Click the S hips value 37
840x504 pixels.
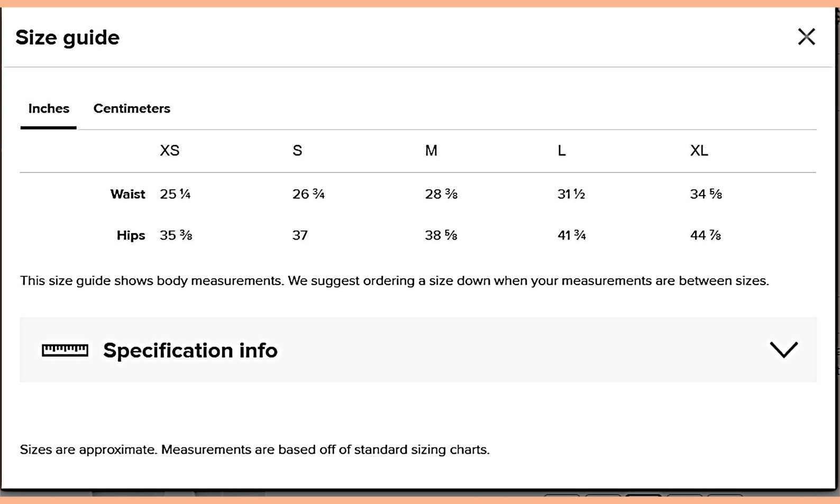(300, 235)
